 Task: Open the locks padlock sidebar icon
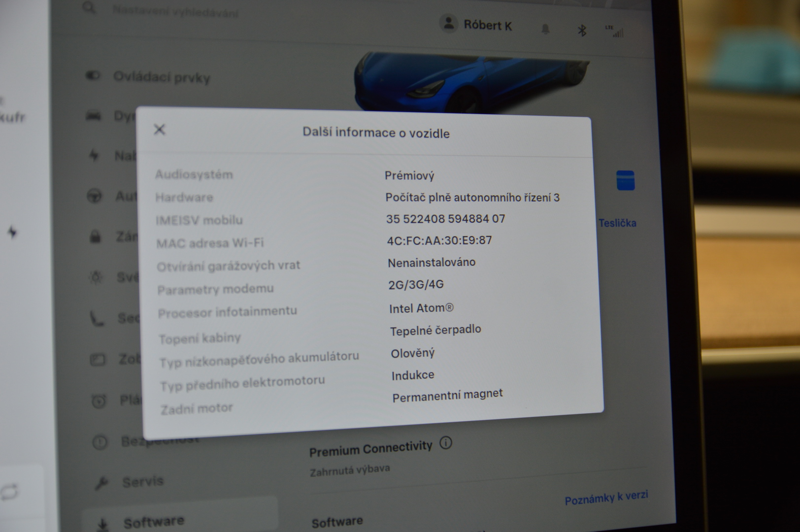tap(95, 237)
